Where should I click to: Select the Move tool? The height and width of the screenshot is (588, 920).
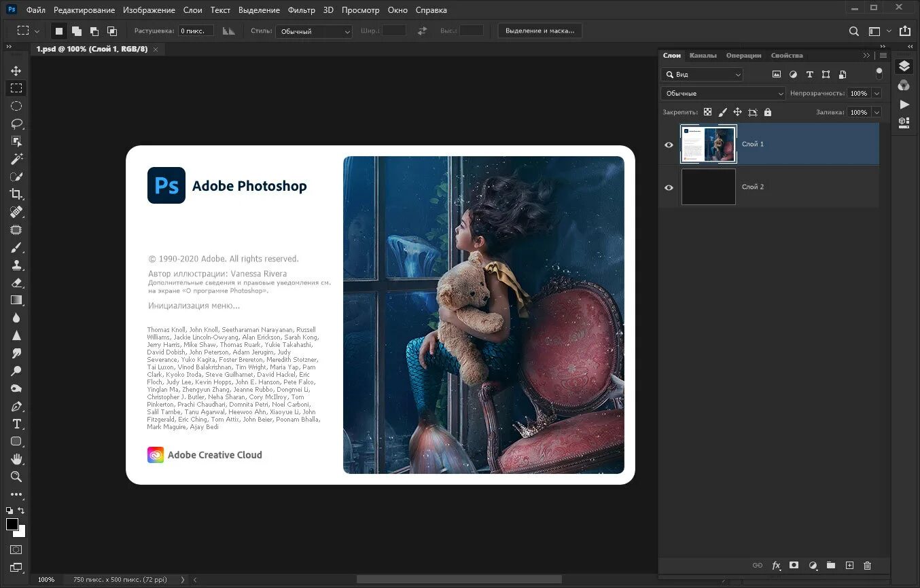click(16, 71)
